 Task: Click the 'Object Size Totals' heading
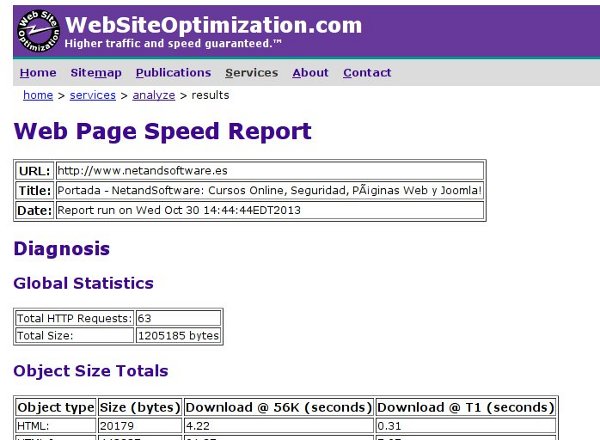click(91, 371)
